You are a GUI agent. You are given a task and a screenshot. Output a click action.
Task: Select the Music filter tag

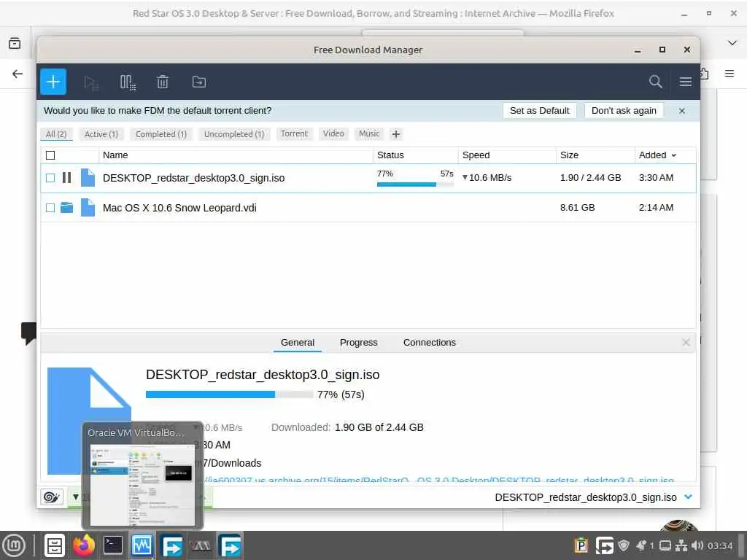369,134
